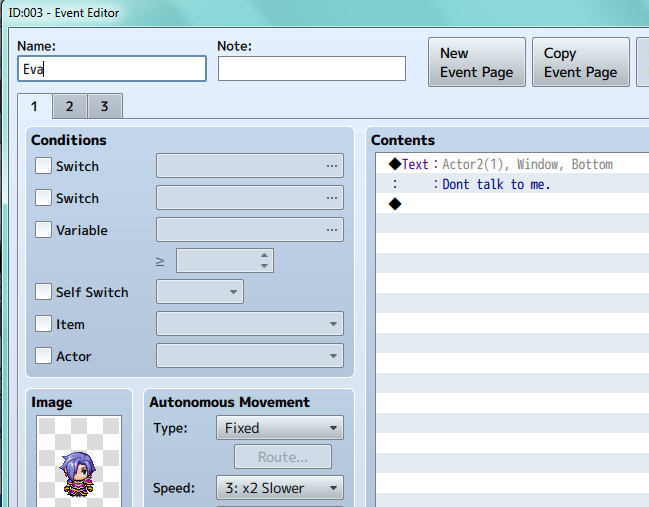
Task: Click New Event Page button
Action: point(477,62)
